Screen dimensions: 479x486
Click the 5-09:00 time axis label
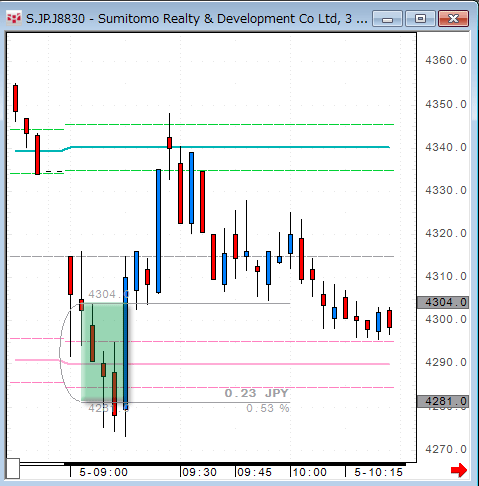tap(103, 472)
